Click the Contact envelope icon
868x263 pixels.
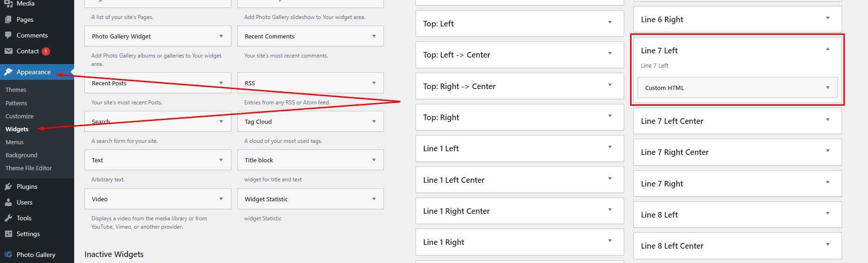[8, 51]
